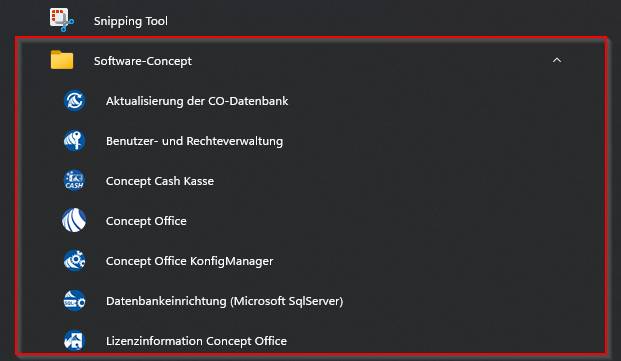Open the Concept Office KonfigManager label
The width and height of the screenshot is (621, 361).
tap(189, 261)
